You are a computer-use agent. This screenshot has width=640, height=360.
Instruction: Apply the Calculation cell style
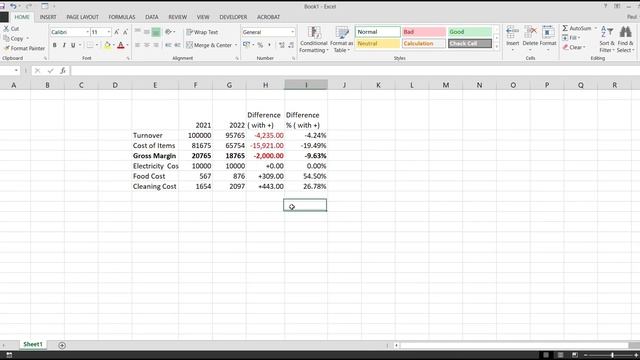(424, 43)
